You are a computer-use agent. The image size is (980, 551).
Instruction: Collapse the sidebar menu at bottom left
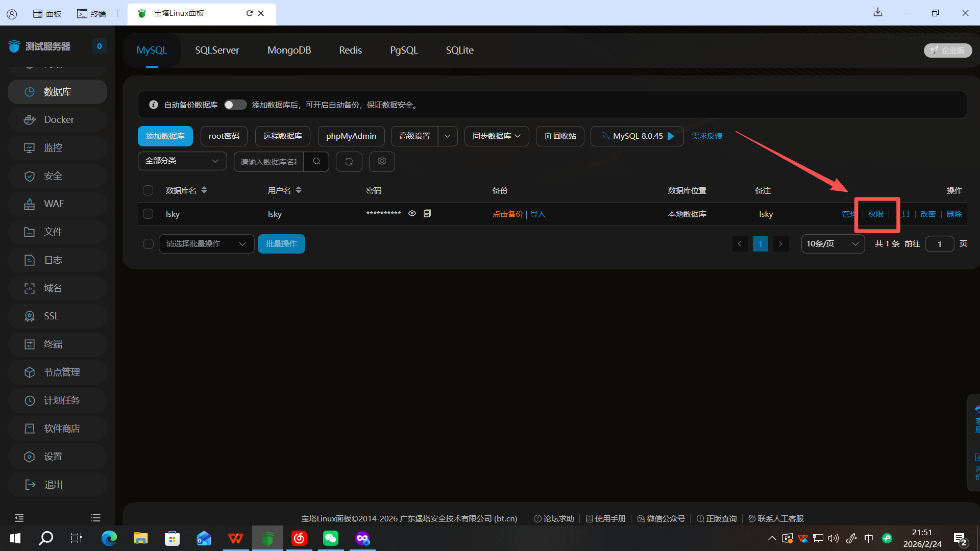coord(19,518)
